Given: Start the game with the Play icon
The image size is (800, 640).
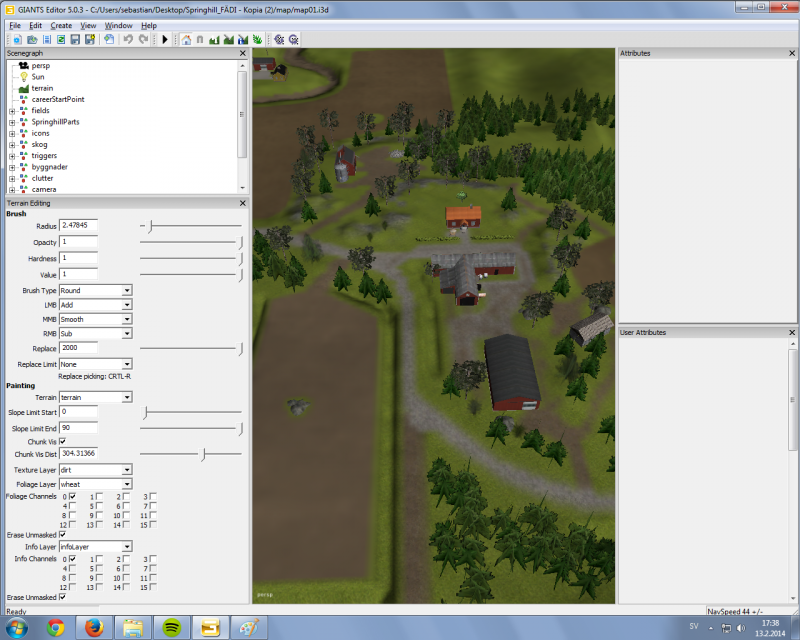Looking at the screenshot, I should [x=165, y=39].
